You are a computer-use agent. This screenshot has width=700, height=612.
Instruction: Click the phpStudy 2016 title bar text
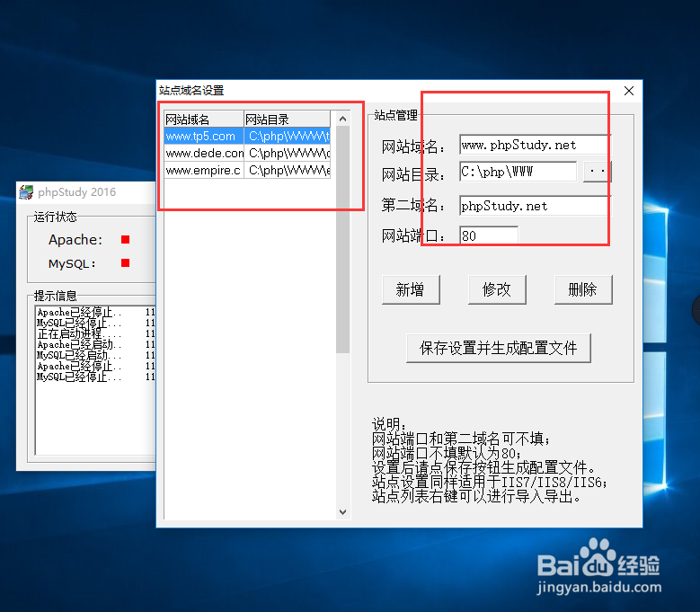click(76, 192)
